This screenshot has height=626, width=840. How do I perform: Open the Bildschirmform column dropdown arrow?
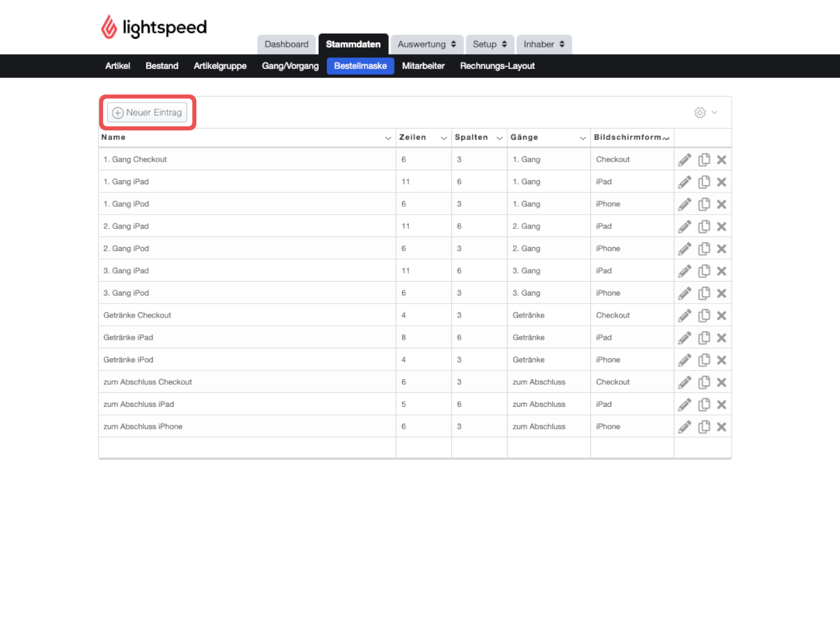pyautogui.click(x=666, y=138)
